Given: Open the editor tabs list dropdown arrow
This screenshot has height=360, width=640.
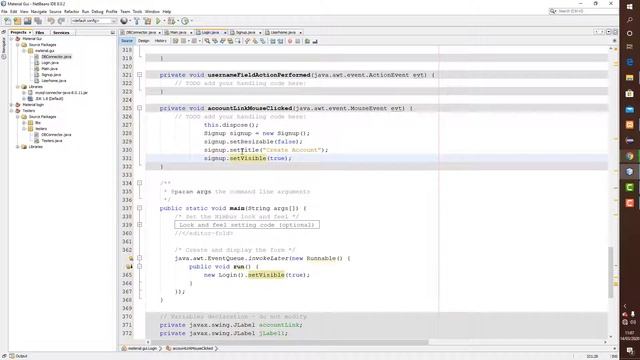Looking at the screenshot, I should [x=609, y=32].
